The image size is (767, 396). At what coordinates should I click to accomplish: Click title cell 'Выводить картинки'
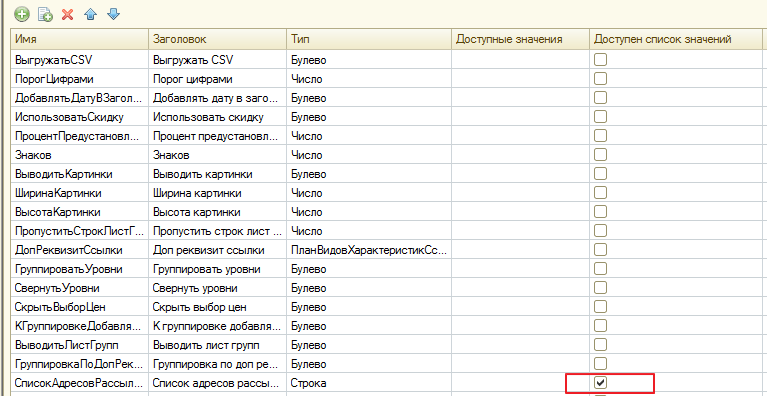(x=218, y=174)
